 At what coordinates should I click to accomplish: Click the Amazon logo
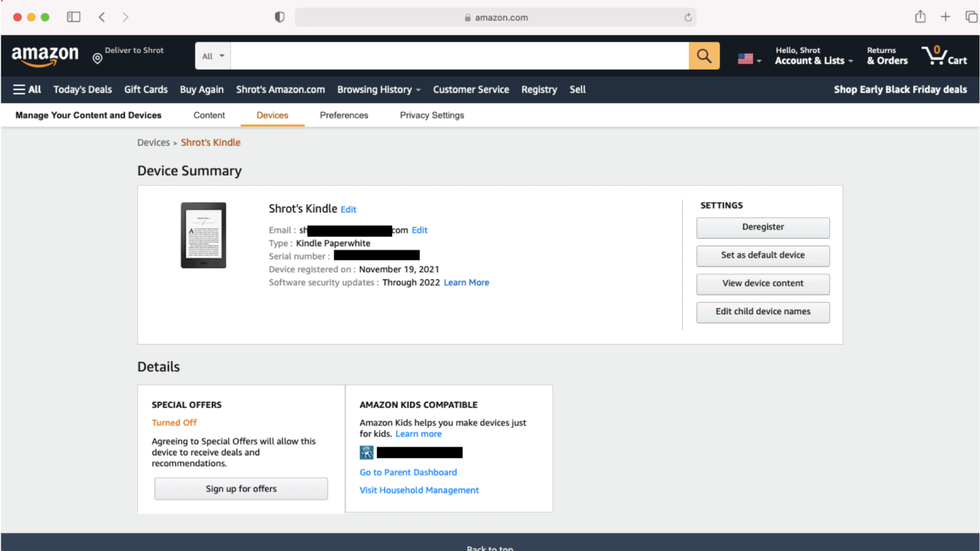click(45, 55)
